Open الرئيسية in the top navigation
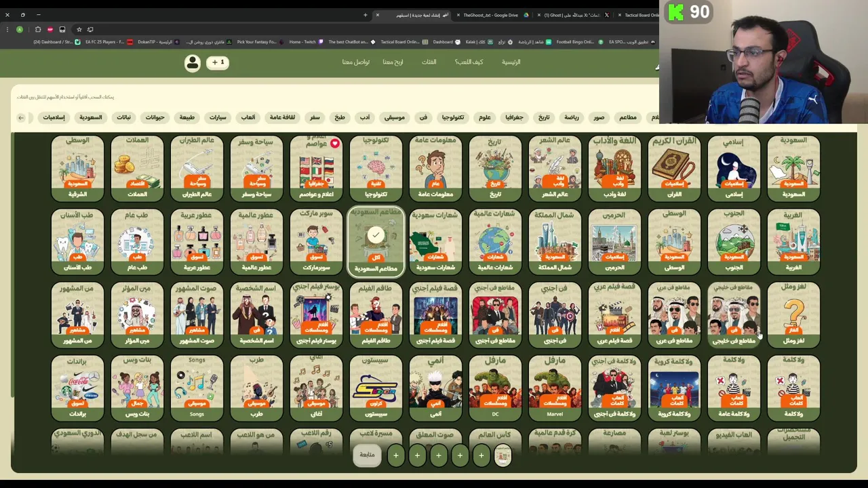Viewport: 868px width, 488px height. point(511,62)
